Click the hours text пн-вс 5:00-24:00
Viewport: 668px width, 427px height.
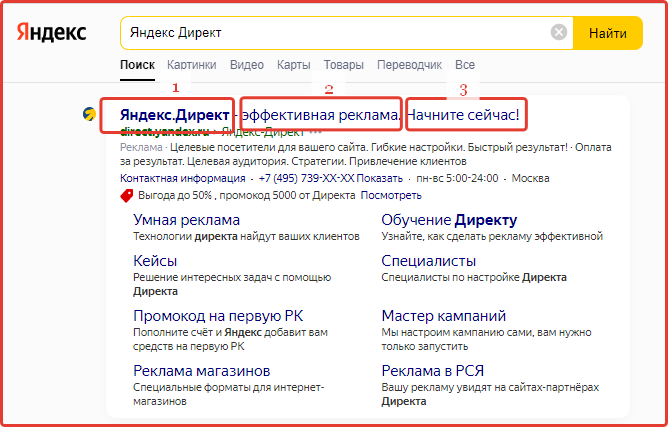pyautogui.click(x=457, y=178)
